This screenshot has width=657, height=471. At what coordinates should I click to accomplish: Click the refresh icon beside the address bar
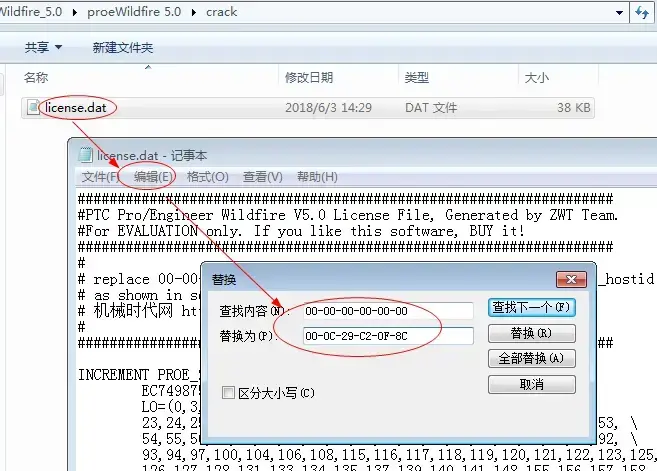pyautogui.click(x=641, y=12)
